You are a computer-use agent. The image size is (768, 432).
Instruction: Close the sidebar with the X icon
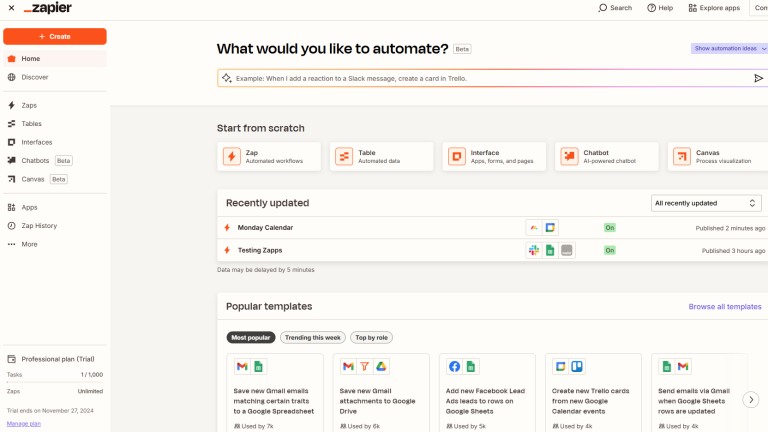(x=11, y=8)
